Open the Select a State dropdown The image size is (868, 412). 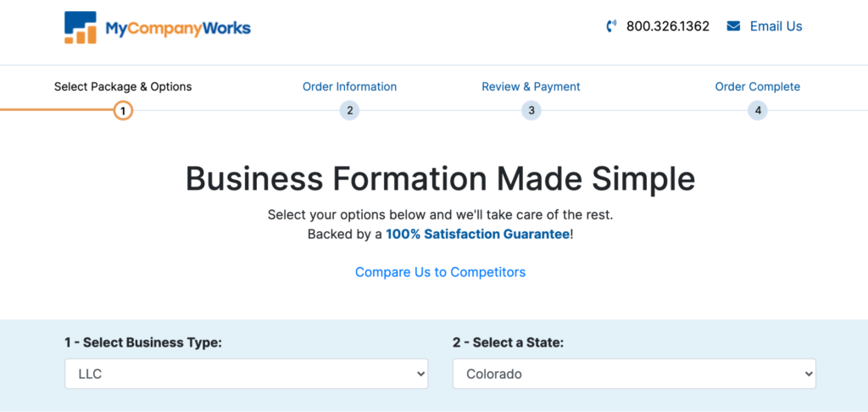[634, 374]
